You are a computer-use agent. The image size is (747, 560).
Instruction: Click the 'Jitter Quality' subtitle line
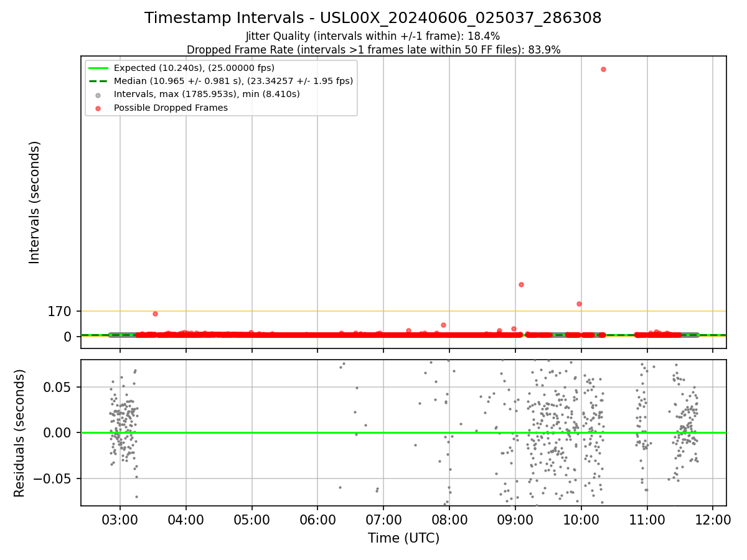click(373, 36)
